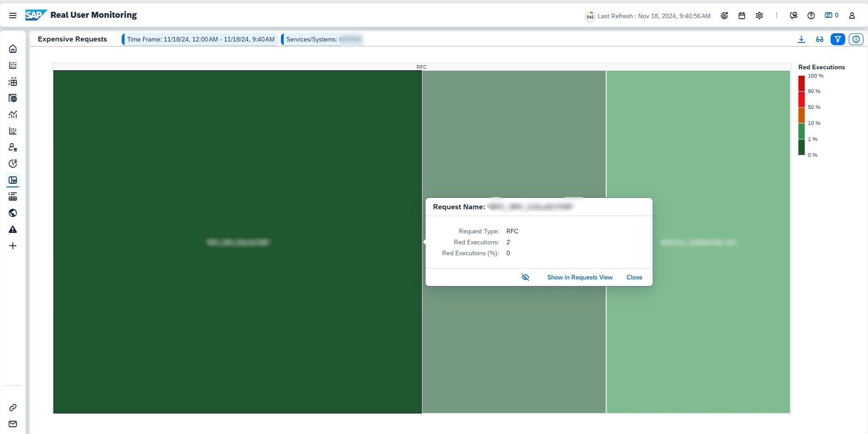Click the Home icon in sidebar
The height and width of the screenshot is (434, 868).
tap(13, 49)
